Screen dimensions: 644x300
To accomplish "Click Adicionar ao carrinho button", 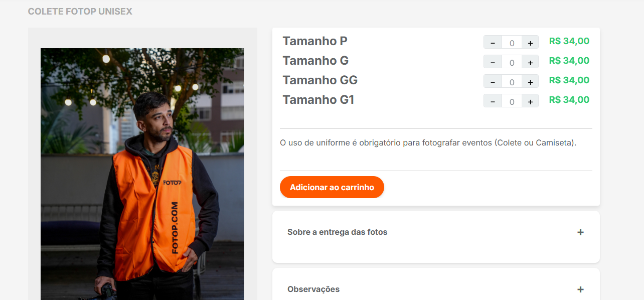I will [332, 187].
